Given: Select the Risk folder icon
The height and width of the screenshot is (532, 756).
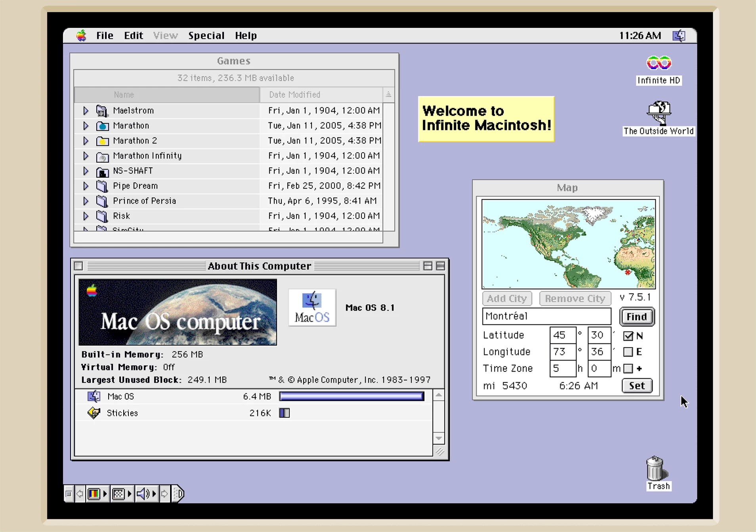Looking at the screenshot, I should tap(102, 216).
